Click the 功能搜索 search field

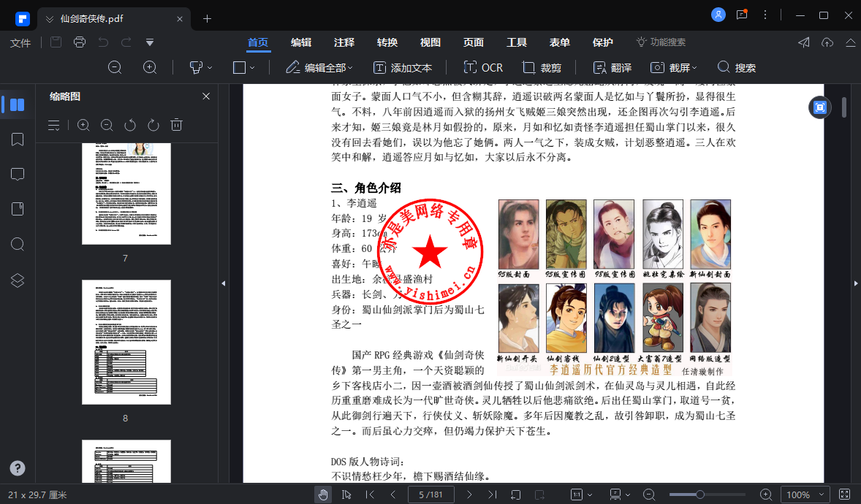[661, 42]
